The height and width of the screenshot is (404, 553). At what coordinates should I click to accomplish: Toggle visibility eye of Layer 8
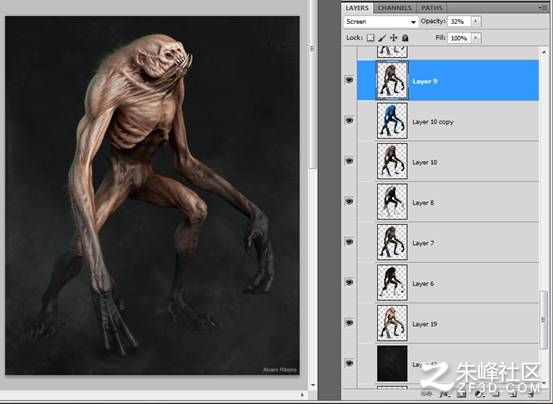(349, 202)
